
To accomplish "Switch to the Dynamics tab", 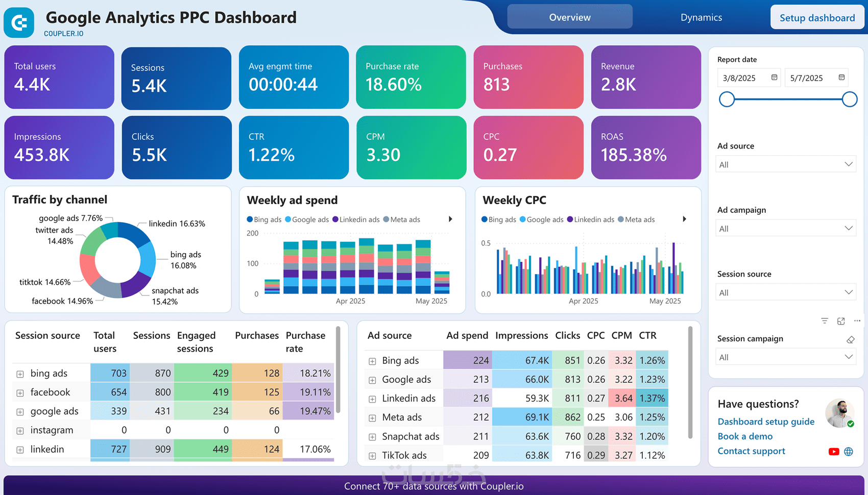I will click(701, 17).
